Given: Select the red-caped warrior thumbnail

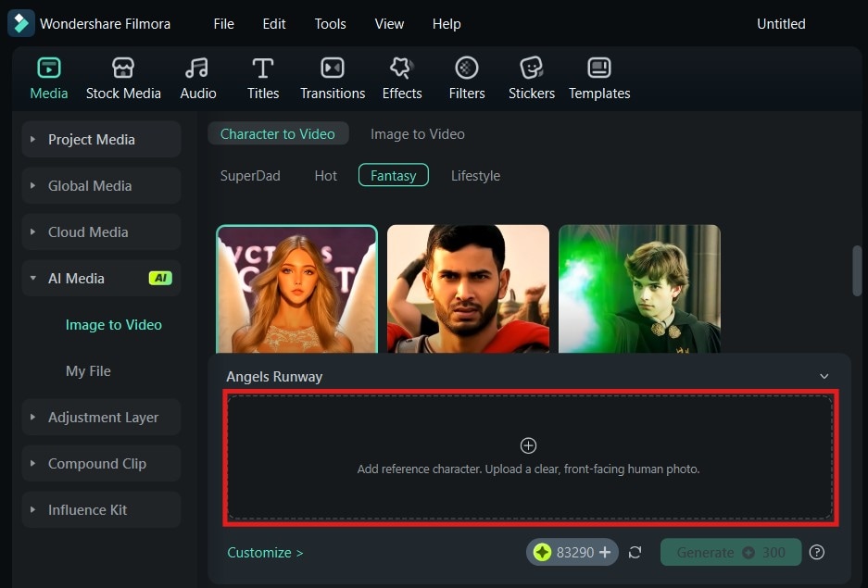Looking at the screenshot, I should pyautogui.click(x=468, y=289).
